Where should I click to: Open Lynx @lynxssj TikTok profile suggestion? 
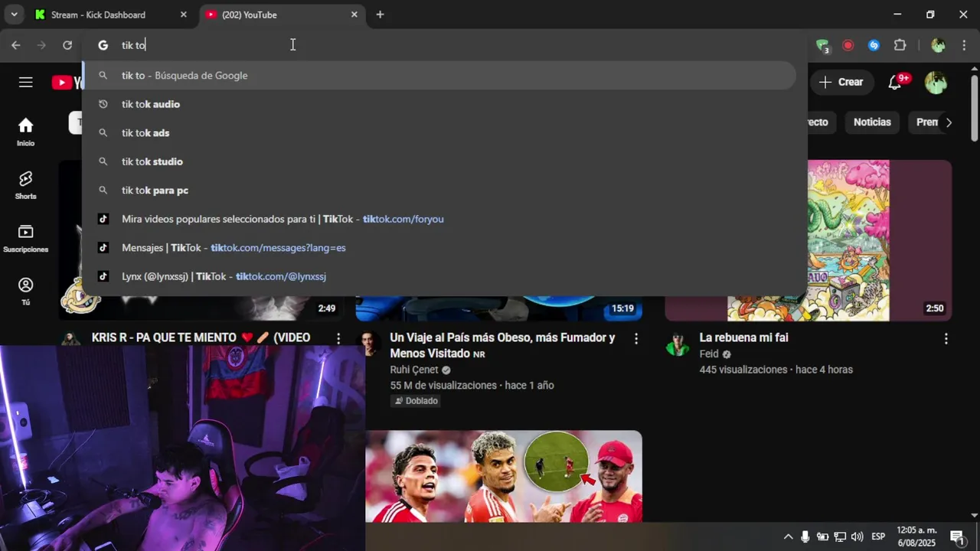439,276
